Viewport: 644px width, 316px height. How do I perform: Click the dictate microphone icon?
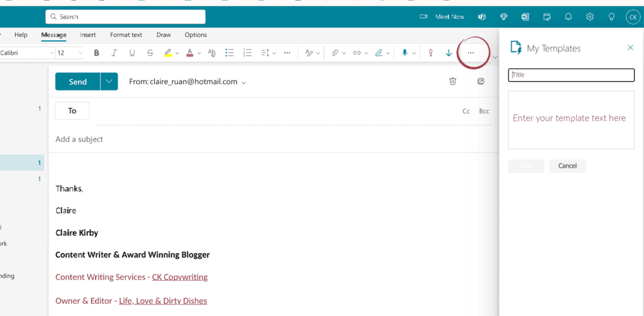coord(405,53)
